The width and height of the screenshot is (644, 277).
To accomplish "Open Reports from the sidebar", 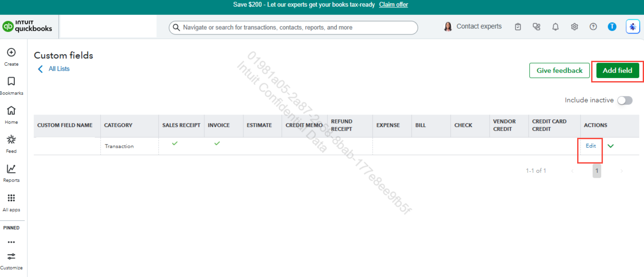I will pyautogui.click(x=11, y=169).
